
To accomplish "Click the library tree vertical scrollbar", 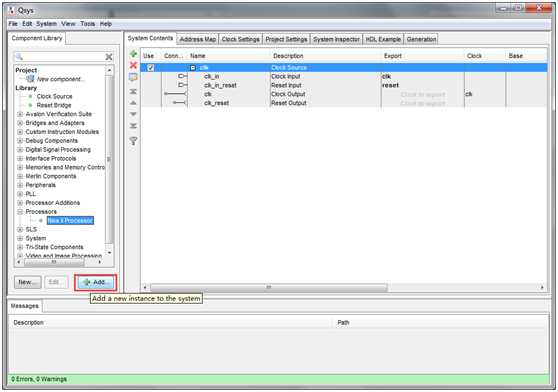I will [x=109, y=159].
